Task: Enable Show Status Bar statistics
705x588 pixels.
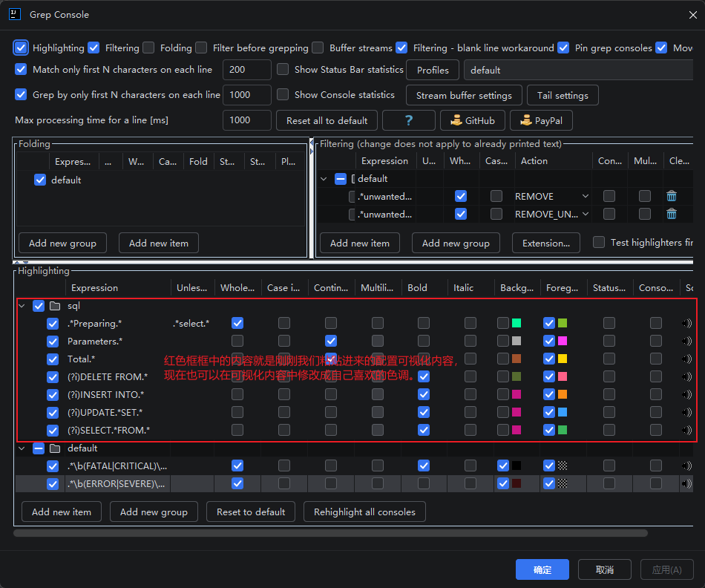Action: point(283,69)
